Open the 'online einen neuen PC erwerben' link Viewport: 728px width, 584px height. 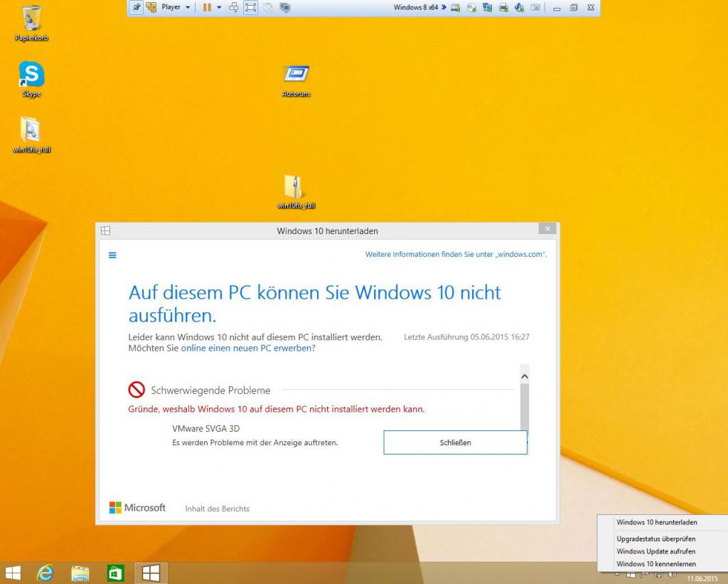click(x=247, y=348)
